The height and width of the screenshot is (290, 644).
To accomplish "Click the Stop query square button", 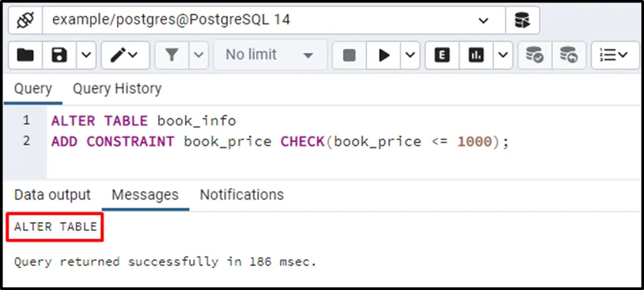I will coord(349,55).
